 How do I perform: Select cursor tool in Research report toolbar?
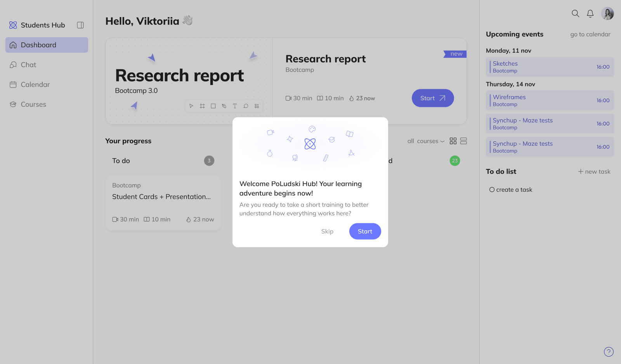(x=191, y=106)
